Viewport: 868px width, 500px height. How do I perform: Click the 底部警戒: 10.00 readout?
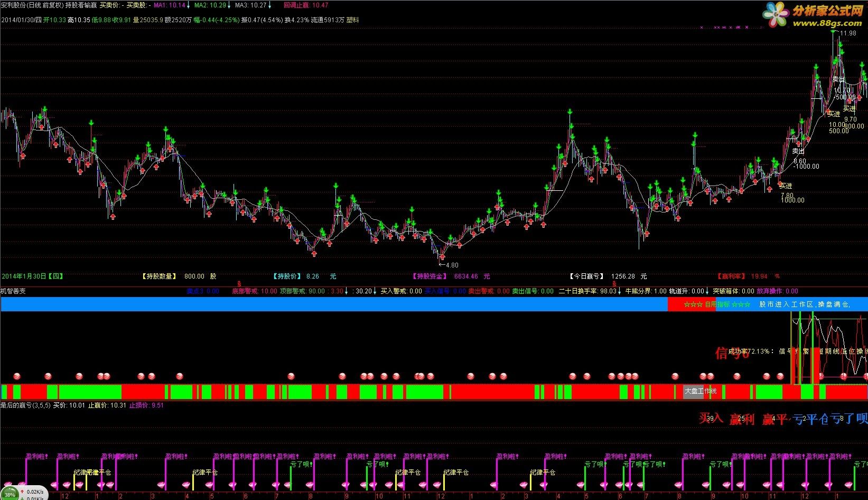[x=255, y=291]
